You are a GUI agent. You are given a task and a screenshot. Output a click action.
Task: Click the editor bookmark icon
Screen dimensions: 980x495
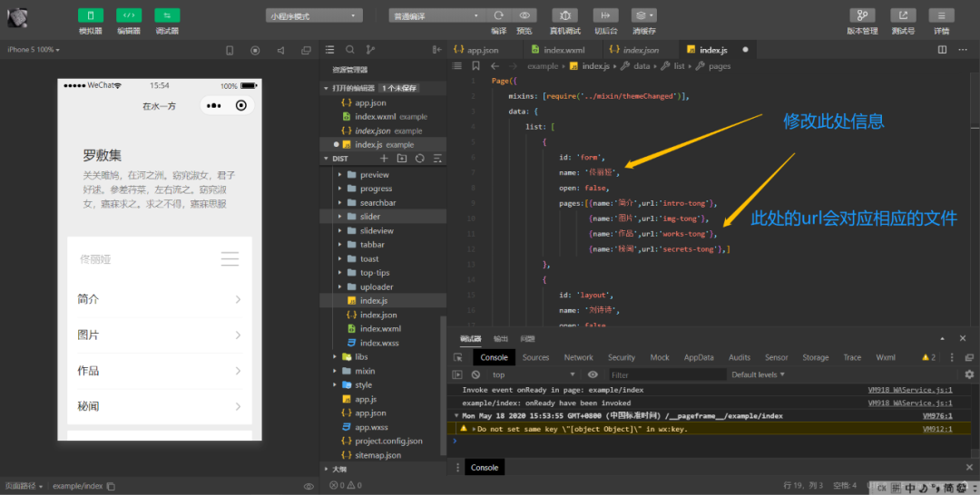tap(475, 66)
